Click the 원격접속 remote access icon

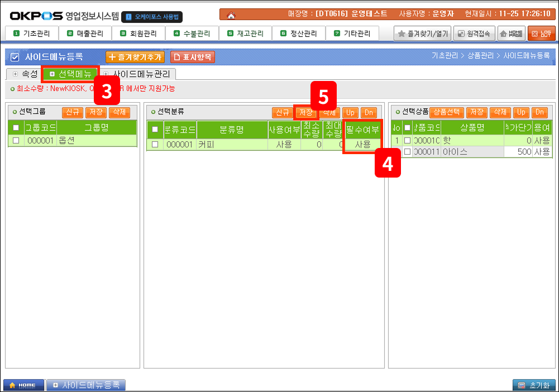[x=474, y=34]
